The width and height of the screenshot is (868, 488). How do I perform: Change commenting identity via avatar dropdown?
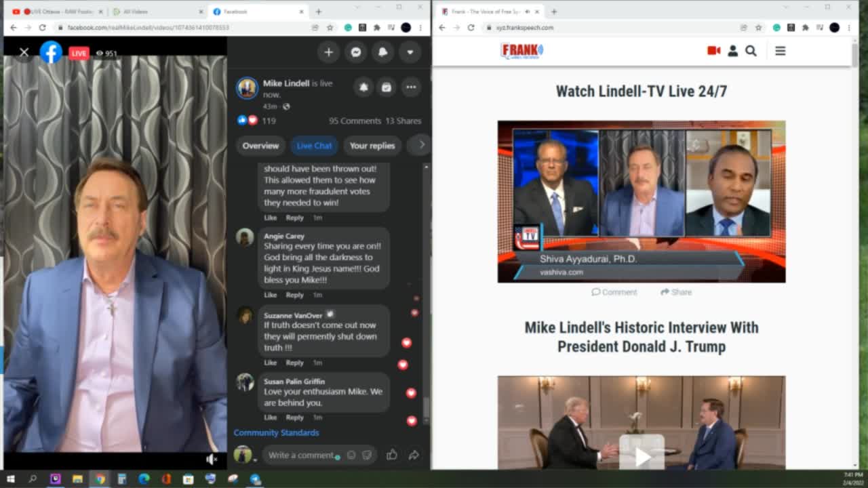tap(244, 455)
